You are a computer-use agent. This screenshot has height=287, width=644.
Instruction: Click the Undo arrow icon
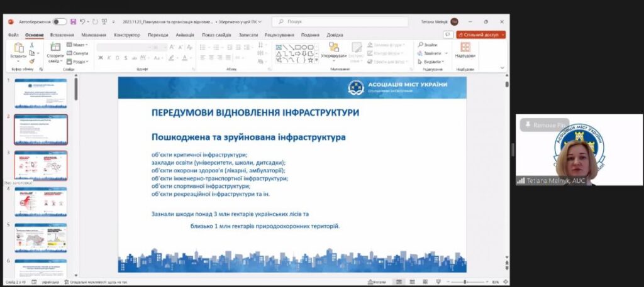pos(83,22)
